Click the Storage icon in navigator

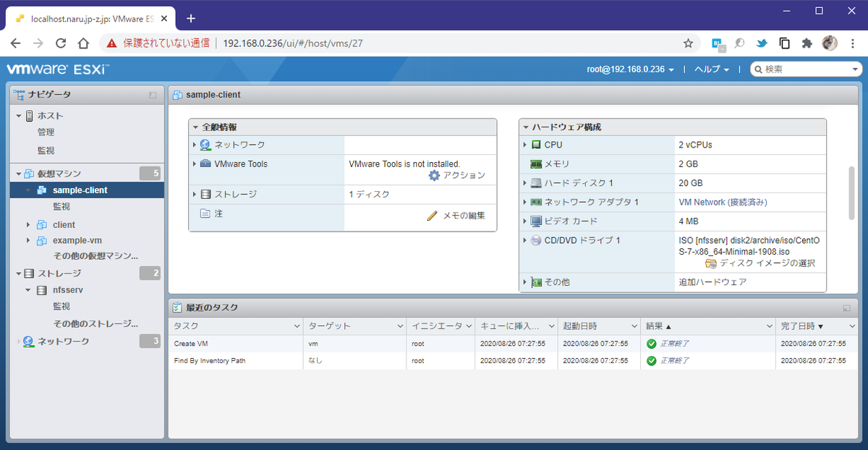point(30,273)
